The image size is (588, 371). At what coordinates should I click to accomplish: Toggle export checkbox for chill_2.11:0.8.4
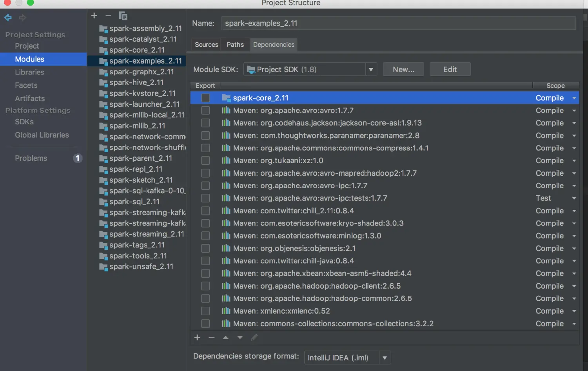tap(205, 211)
